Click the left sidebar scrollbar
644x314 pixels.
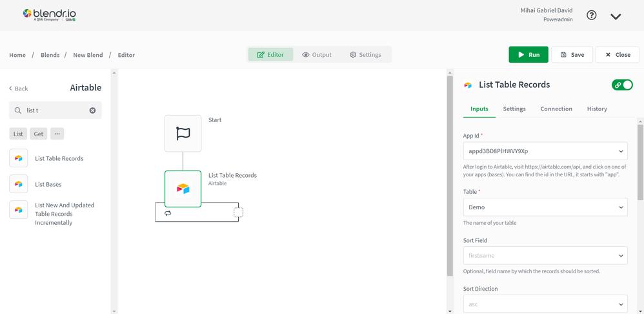114,191
